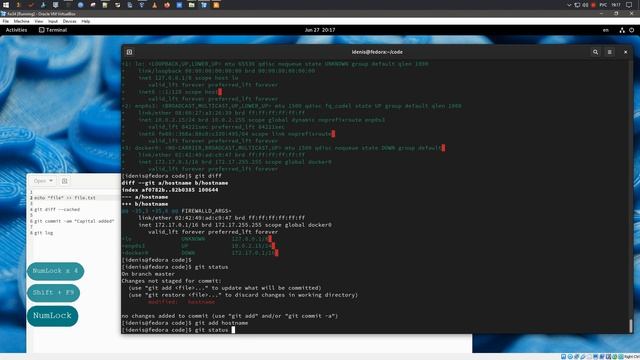Click the VirtualBox optical disk status icon

click(x=570, y=357)
